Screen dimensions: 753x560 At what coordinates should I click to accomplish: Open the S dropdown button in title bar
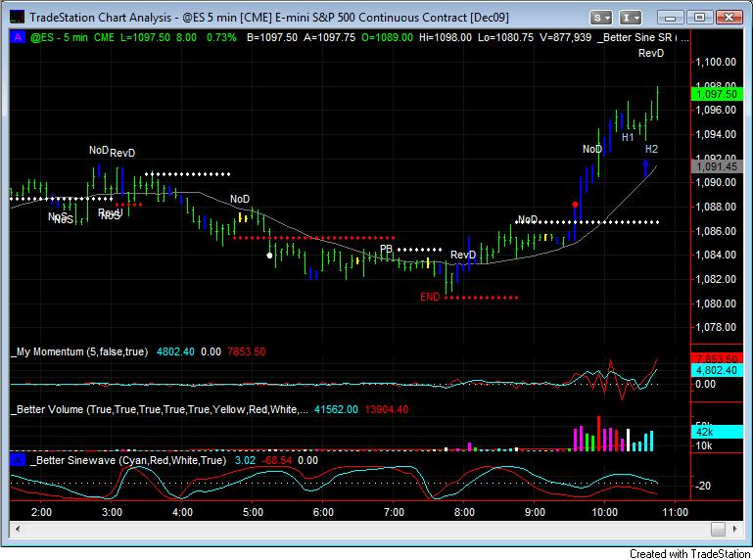(x=600, y=18)
